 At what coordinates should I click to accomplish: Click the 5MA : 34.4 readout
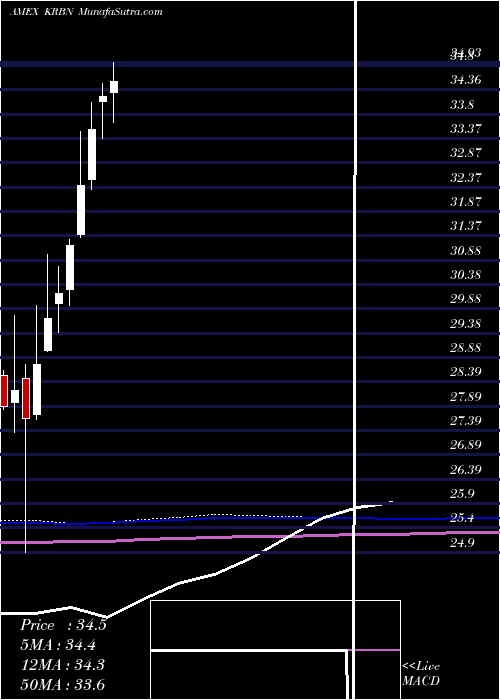[58, 645]
